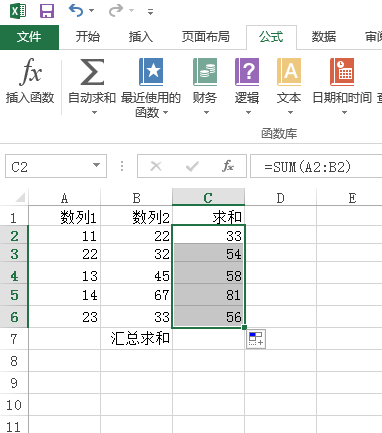Click the formula bar fx button
The image size is (382, 433).
pyautogui.click(x=228, y=166)
